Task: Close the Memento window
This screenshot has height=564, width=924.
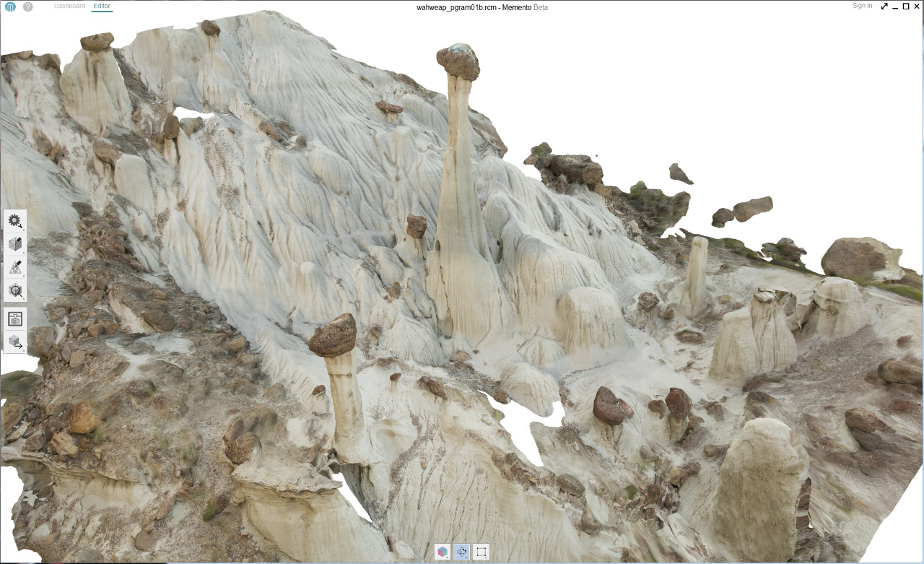Action: pyautogui.click(x=917, y=6)
